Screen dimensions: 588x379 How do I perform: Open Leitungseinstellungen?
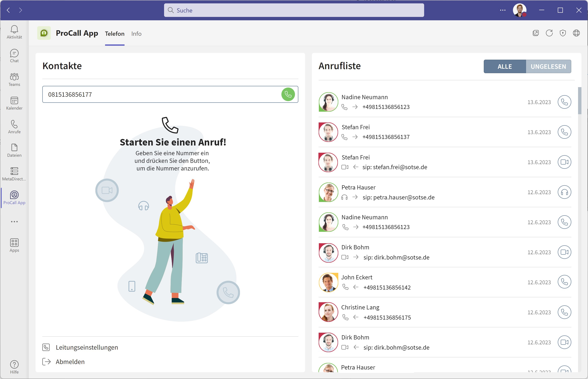(87, 347)
